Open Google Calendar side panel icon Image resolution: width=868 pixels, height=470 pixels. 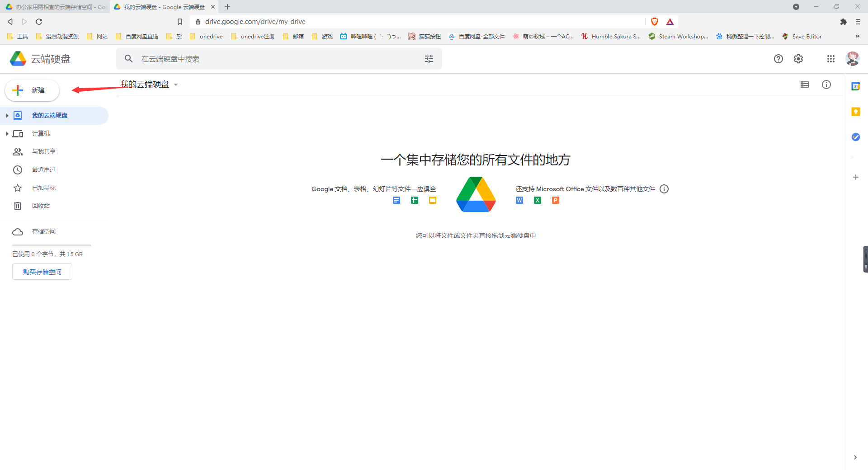click(x=855, y=86)
